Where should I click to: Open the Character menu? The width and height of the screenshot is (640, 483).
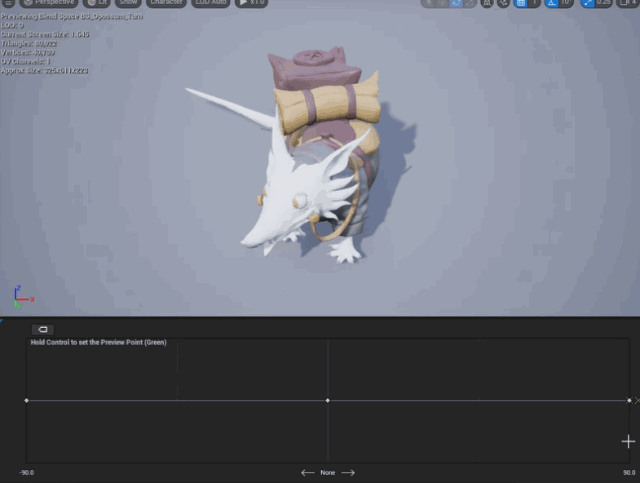click(166, 3)
